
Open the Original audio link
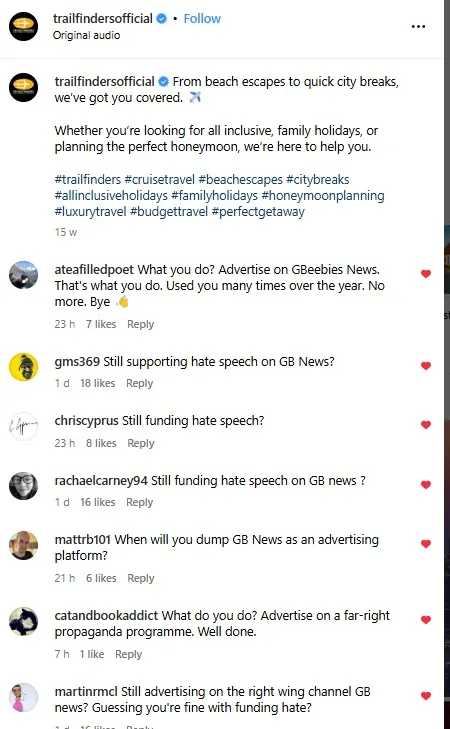tap(86, 35)
